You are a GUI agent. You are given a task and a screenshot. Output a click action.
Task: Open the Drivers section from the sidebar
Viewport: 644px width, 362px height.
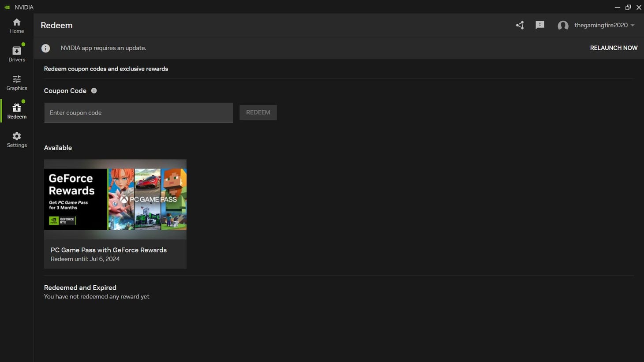(x=16, y=50)
